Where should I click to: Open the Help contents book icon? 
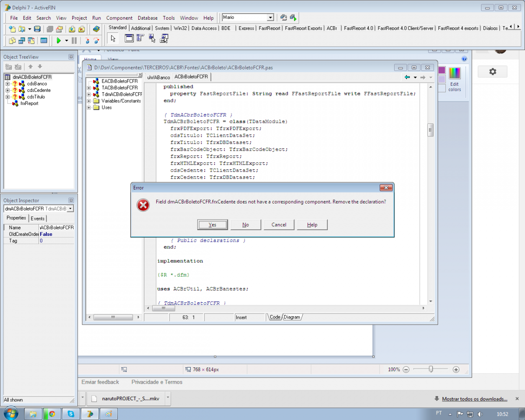click(96, 29)
